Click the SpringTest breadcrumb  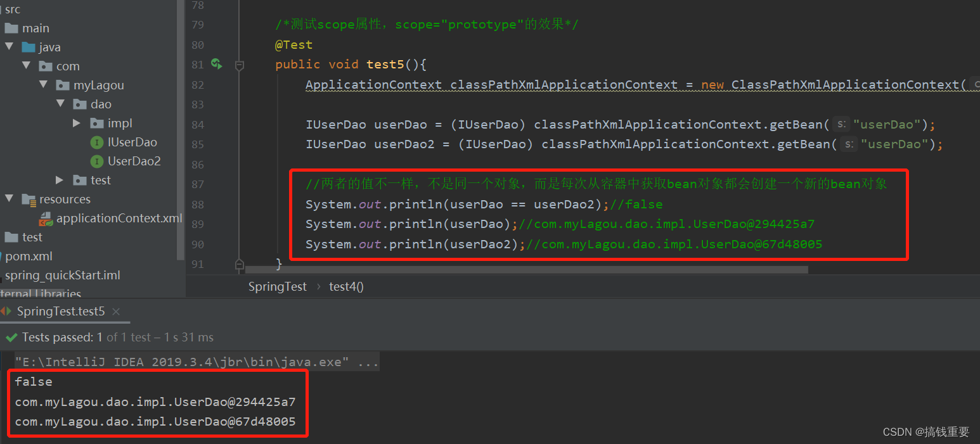(278, 286)
